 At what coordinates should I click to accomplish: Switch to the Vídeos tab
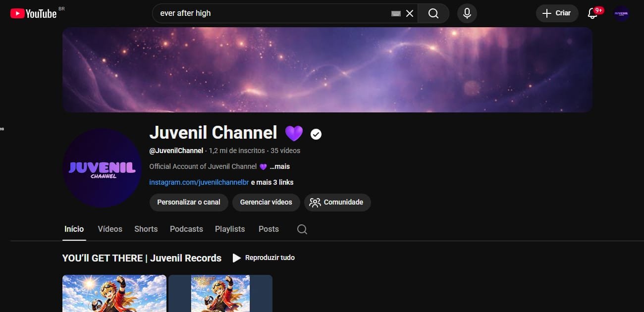(x=109, y=229)
